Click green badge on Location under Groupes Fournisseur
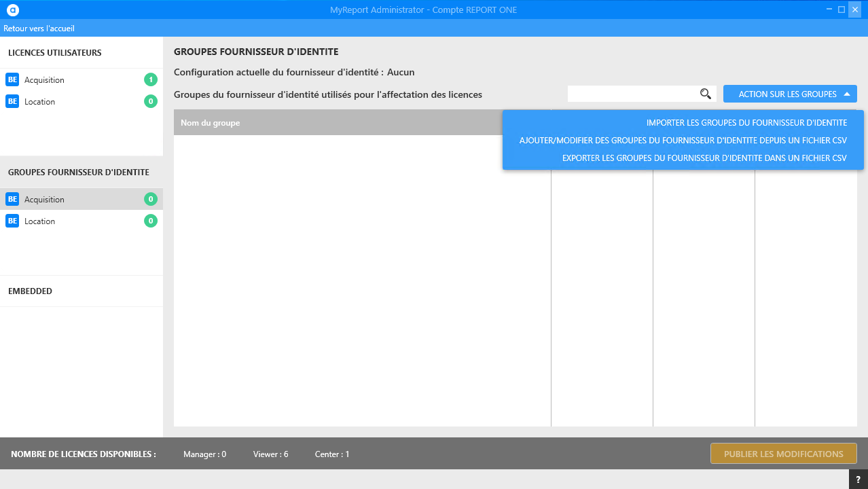 [150, 221]
